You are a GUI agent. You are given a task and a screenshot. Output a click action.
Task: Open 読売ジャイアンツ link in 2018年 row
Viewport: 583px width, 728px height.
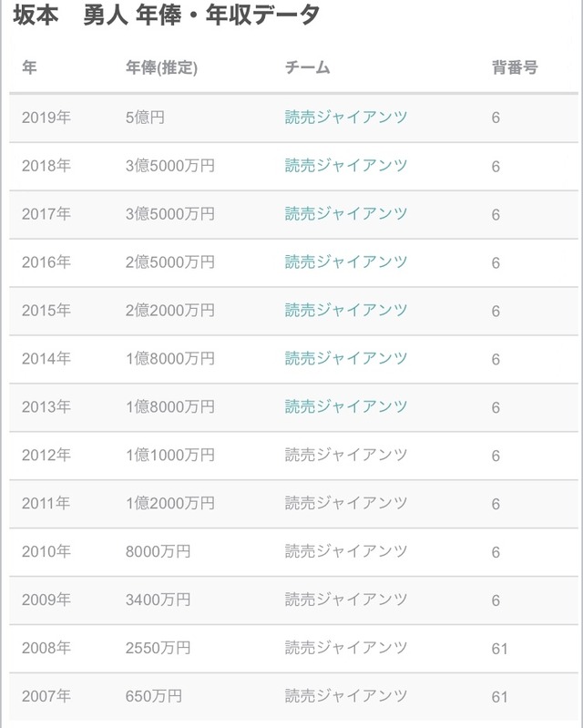pyautogui.click(x=346, y=165)
